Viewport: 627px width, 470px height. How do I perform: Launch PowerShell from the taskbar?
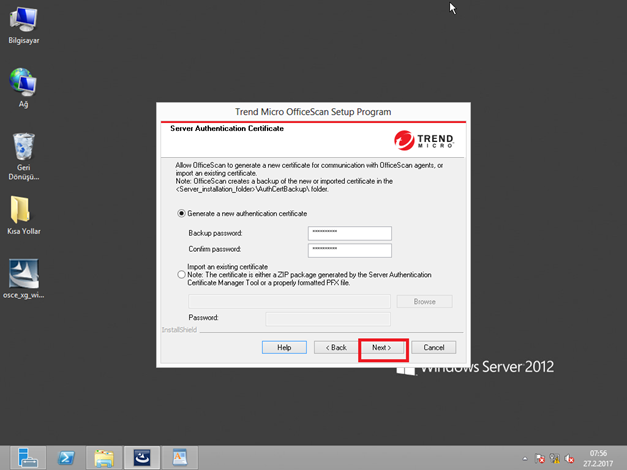tap(66, 458)
